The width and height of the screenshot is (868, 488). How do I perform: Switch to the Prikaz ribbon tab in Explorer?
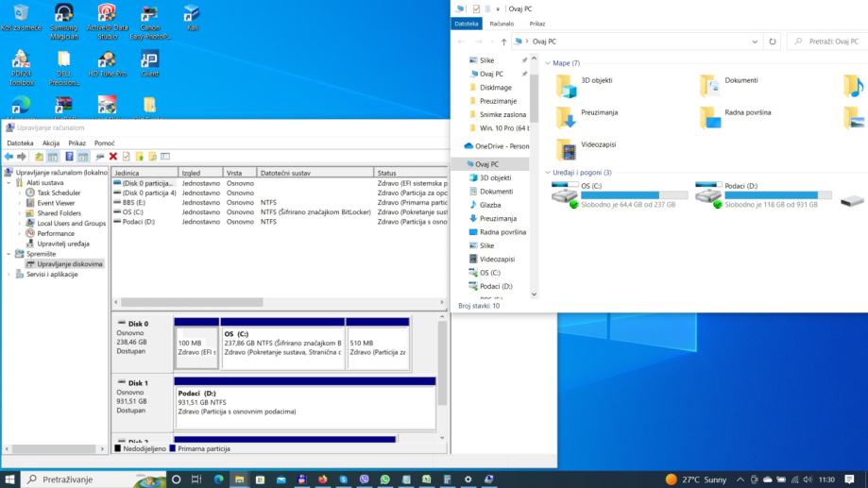pyautogui.click(x=537, y=24)
